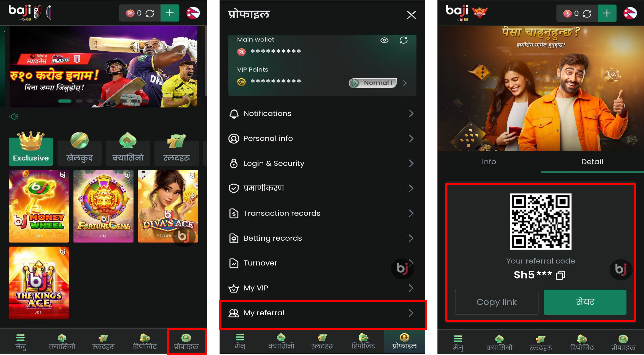Select first banner carousel indicator
Image resolution: width=644 pixels, height=355 pixels.
65,101
